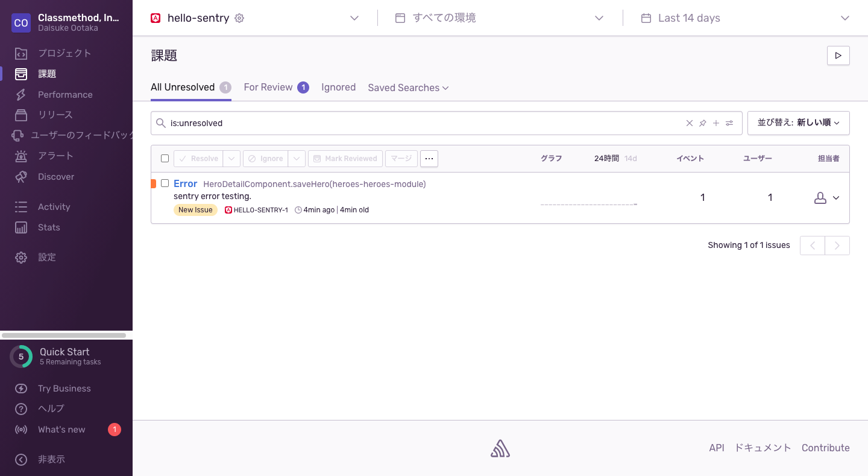Open the API footer link
Screen dimensions: 868x476
tap(717, 448)
